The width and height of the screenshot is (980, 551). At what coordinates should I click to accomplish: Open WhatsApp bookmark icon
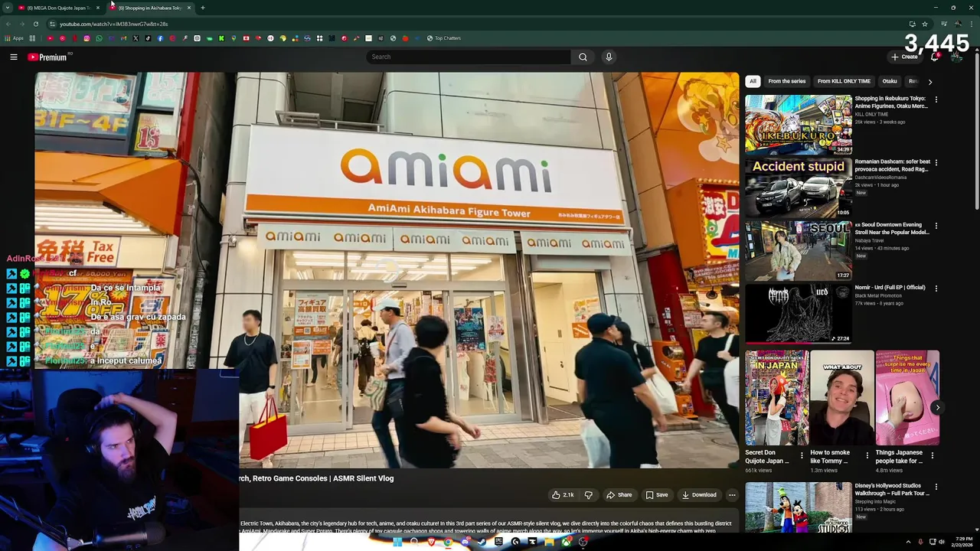tap(99, 38)
